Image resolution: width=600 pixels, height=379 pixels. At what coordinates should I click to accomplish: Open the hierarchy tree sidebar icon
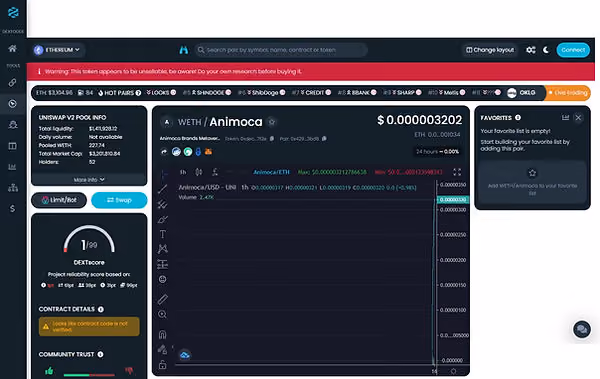point(13,188)
